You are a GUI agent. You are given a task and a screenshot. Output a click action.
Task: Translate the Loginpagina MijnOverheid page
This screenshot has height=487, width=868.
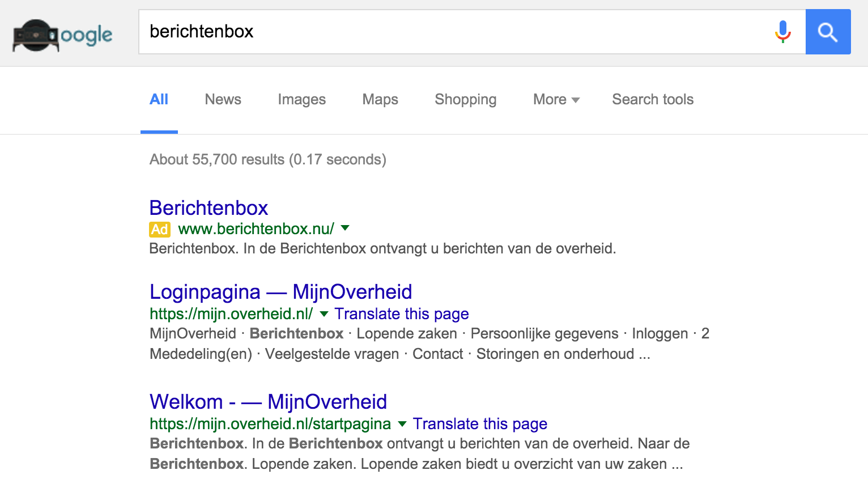(401, 314)
